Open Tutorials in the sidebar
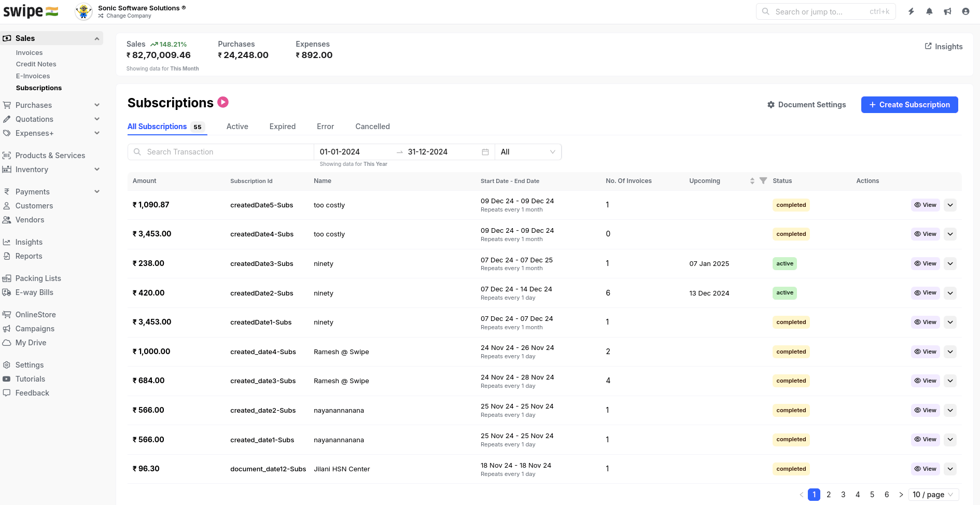The image size is (980, 505). 30,379
